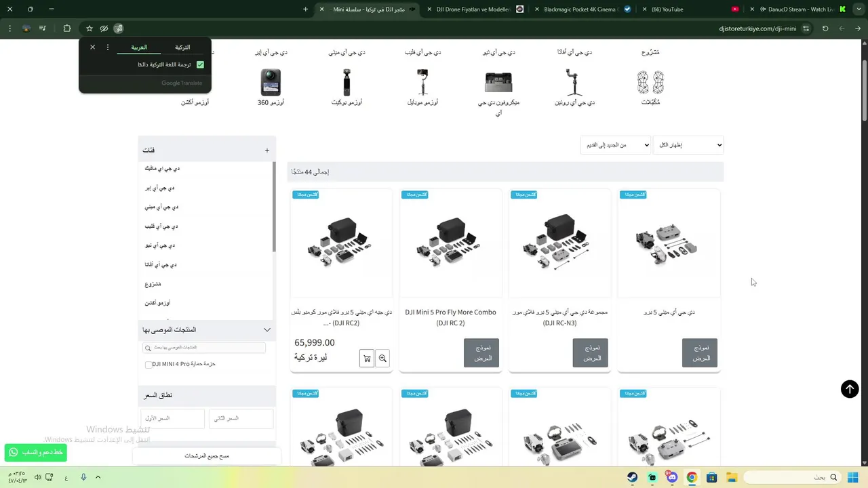Open site information icon beside URL
Screen dimensions: 868x488
[x=806, y=28]
